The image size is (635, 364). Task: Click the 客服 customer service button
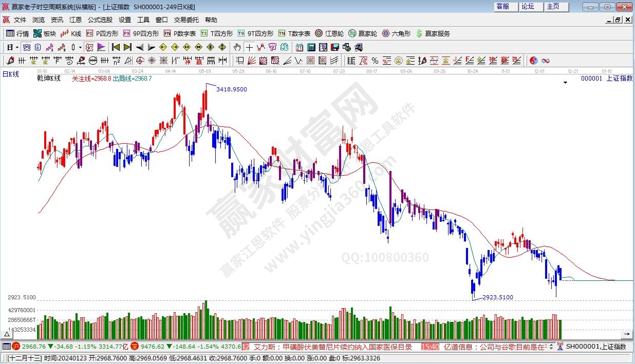(x=502, y=7)
